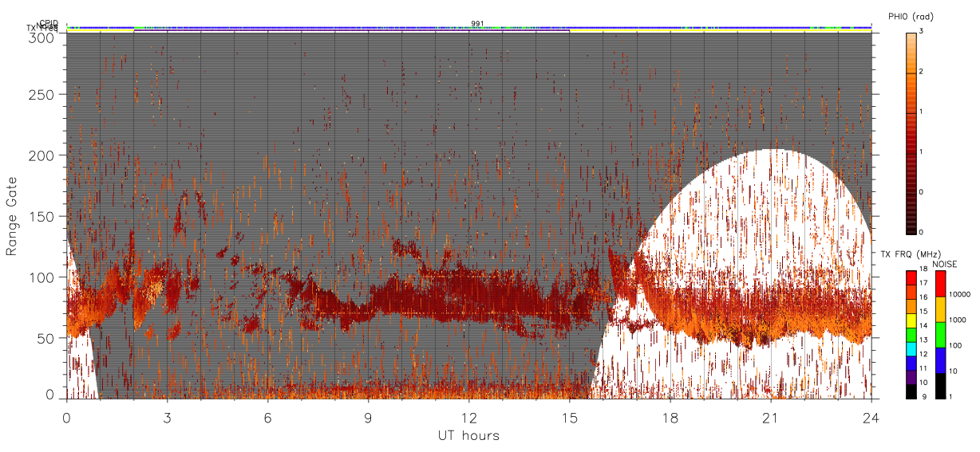The width and height of the screenshot is (980, 452).
Task: Click y-axis tick label "250"
Action: tap(43, 94)
